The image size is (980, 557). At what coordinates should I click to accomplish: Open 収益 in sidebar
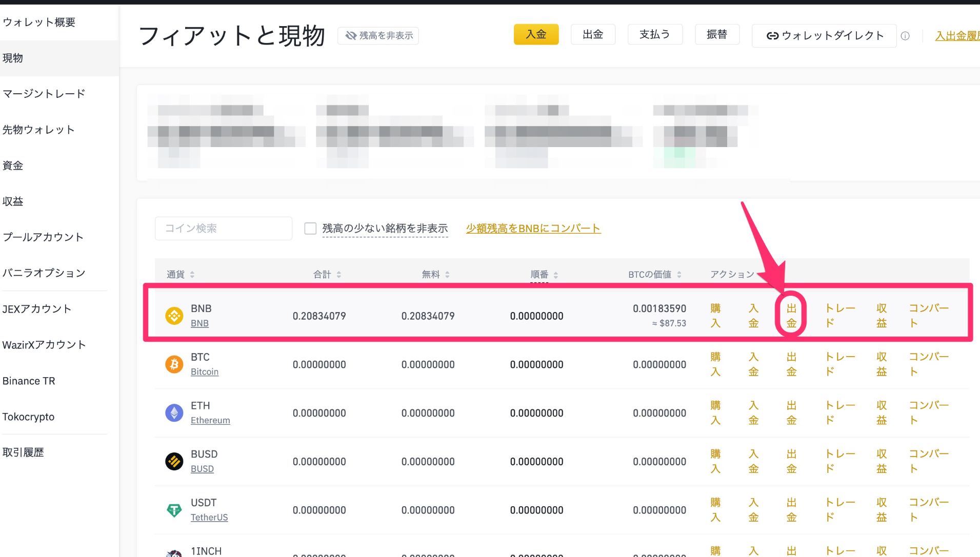click(x=13, y=201)
